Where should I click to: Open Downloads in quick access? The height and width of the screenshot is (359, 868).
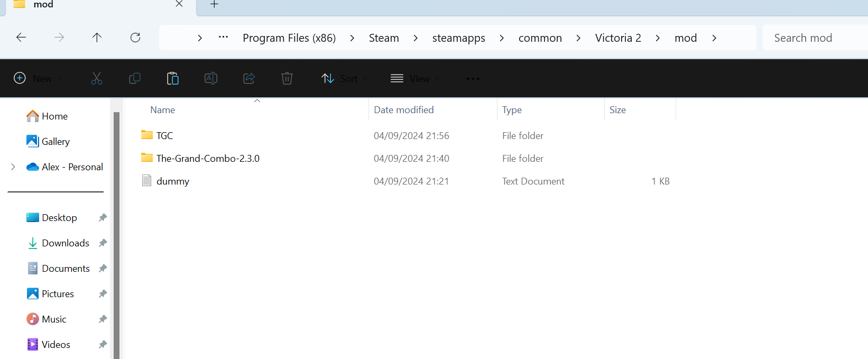click(x=58, y=243)
